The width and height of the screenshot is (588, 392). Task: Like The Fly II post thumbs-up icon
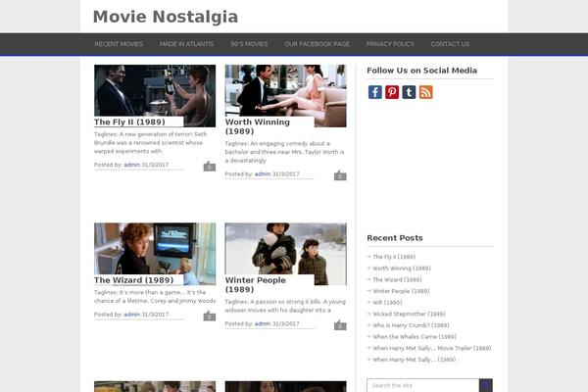210,167
